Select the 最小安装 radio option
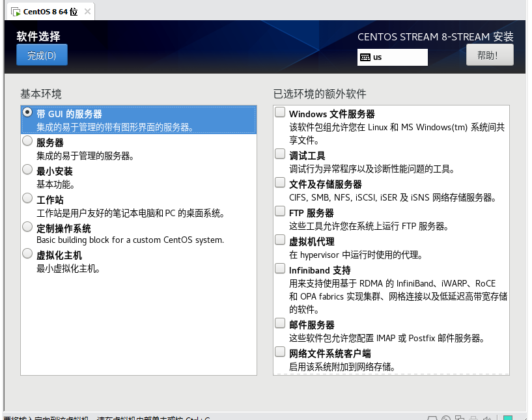 tap(27, 169)
